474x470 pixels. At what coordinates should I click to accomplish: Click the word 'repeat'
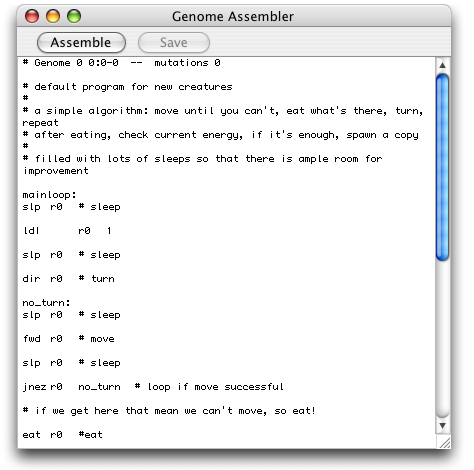(40, 123)
